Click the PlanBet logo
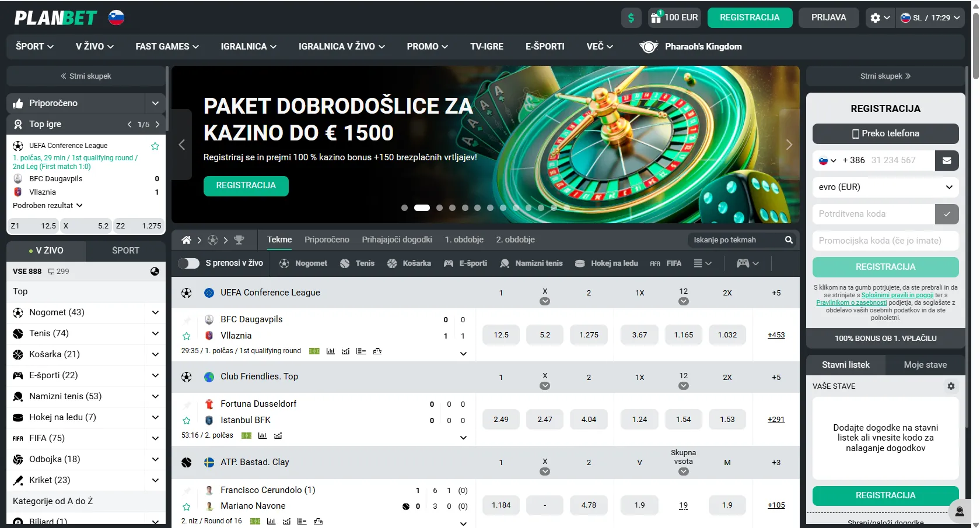The height and width of the screenshot is (528, 980). (x=55, y=18)
